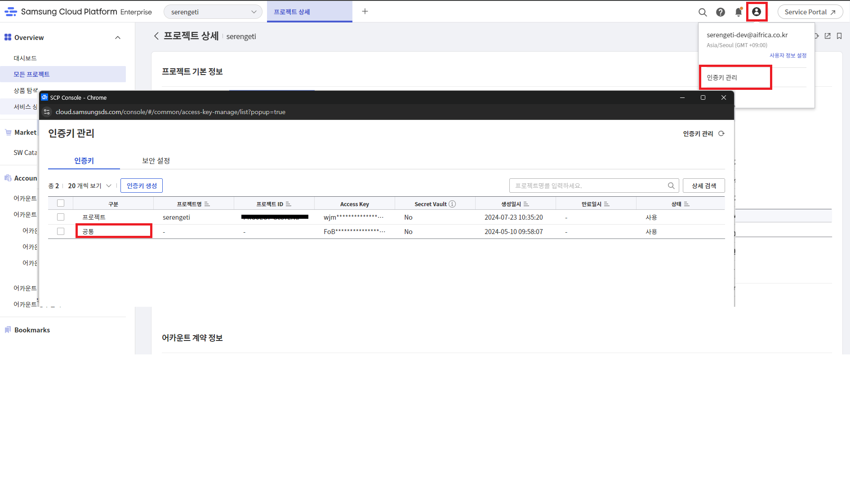Click the 인증키 생성 button
Image resolution: width=850 pixels, height=504 pixels.
[142, 186]
